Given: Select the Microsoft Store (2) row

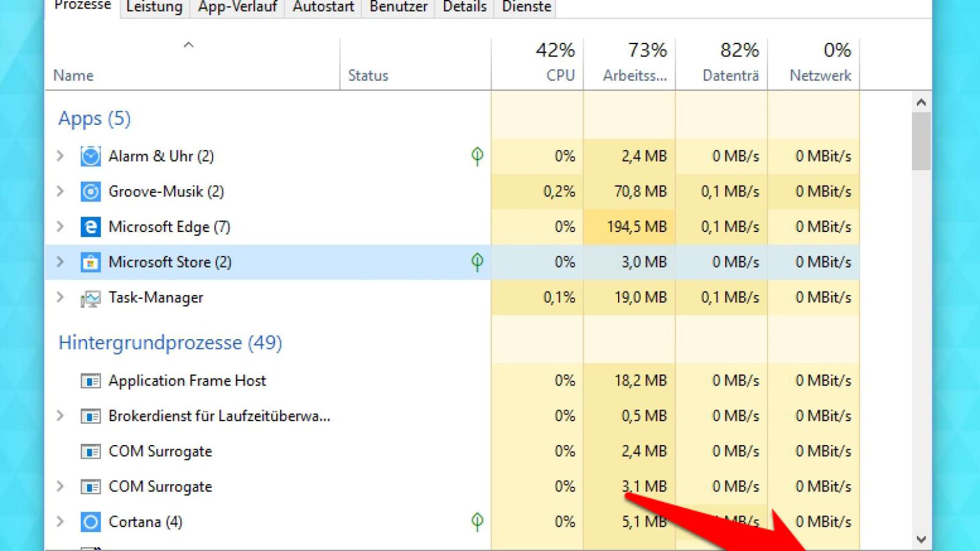Looking at the screenshot, I should coord(452,262).
